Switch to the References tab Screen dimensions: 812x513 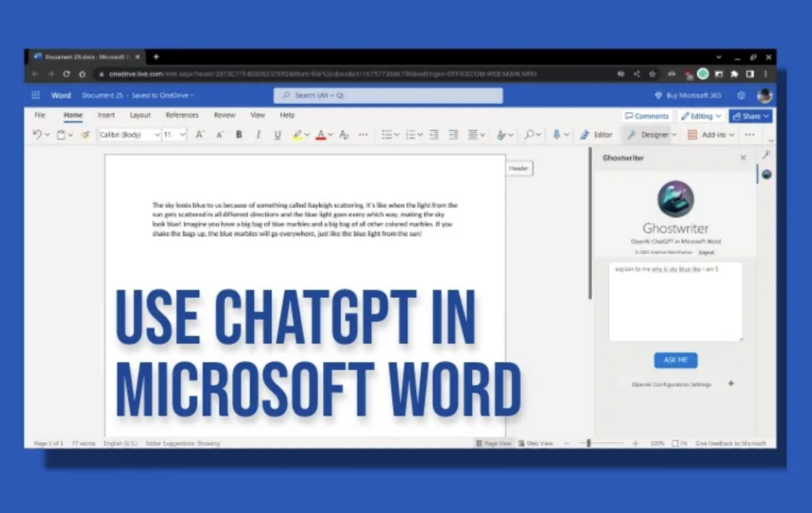182,115
